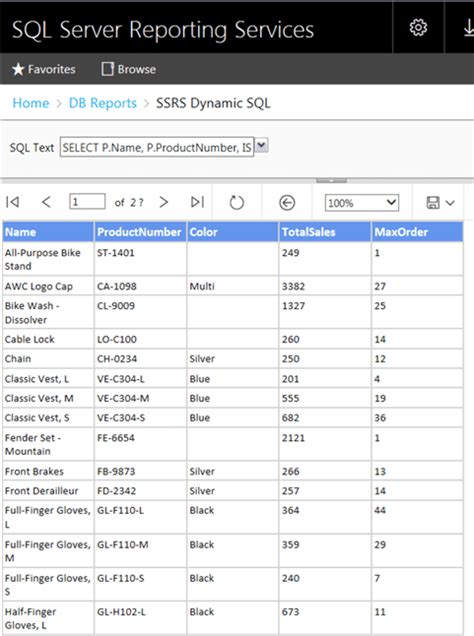
Task: Click the MaxOrder column header
Action: [x=417, y=232]
